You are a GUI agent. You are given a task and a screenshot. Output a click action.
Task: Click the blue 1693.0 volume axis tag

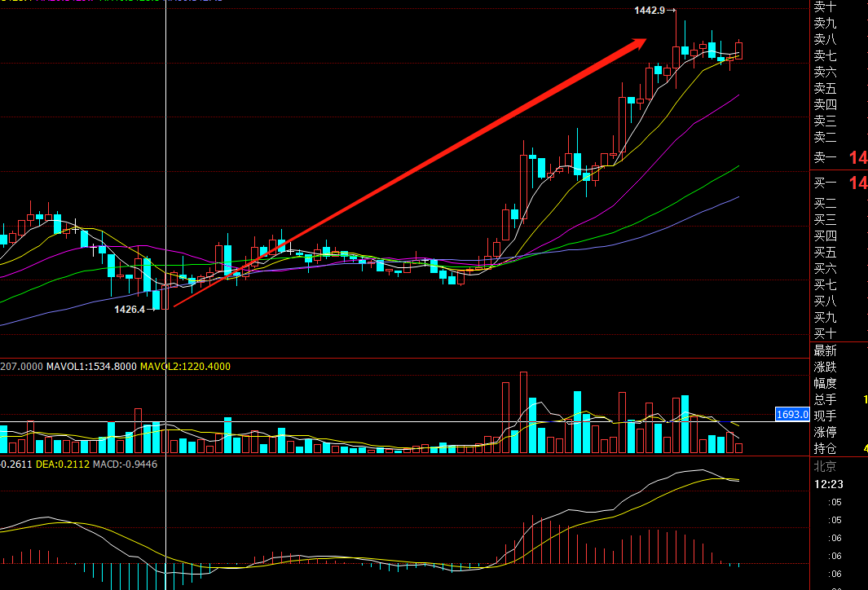click(792, 415)
